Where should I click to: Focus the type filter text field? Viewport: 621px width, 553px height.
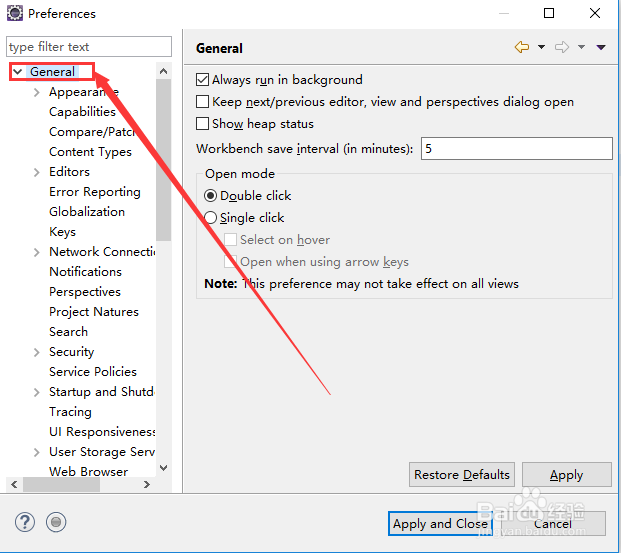click(89, 47)
